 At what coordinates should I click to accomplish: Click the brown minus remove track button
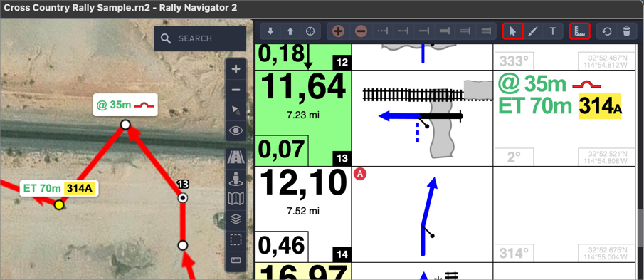(361, 31)
